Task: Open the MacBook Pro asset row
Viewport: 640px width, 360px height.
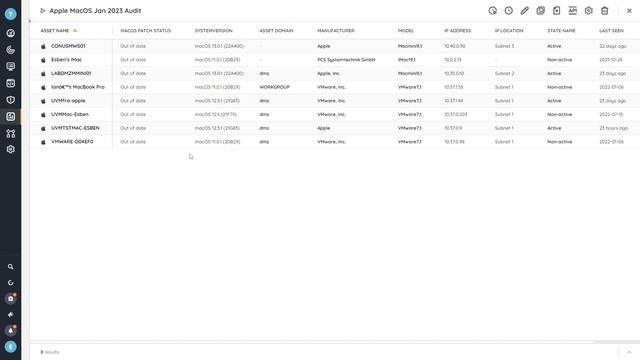Action: 78,87
